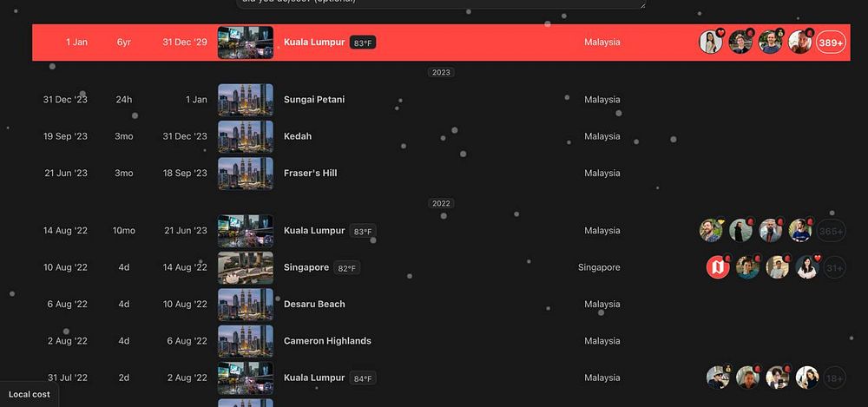Open the Sungai Petani city link
868x407 pixels.
[x=314, y=100]
